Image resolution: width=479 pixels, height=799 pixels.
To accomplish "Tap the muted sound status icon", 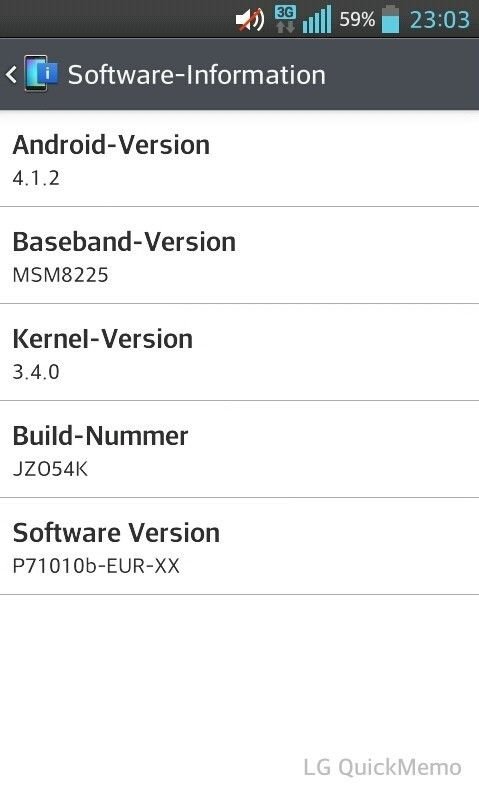I will click(x=250, y=20).
